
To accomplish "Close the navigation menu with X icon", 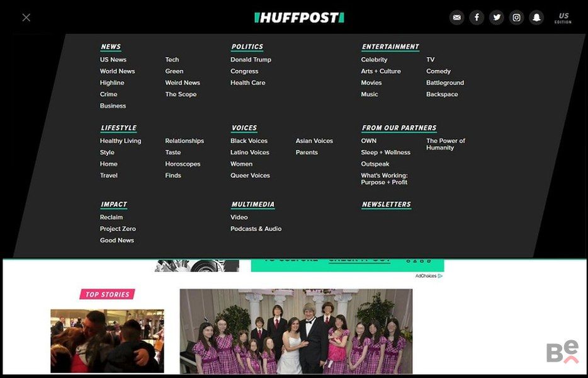I will point(26,17).
